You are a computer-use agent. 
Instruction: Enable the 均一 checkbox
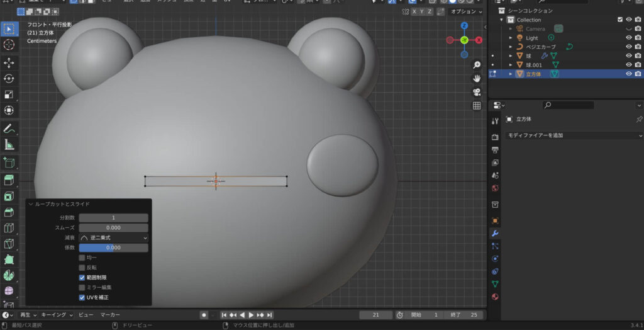click(x=82, y=258)
